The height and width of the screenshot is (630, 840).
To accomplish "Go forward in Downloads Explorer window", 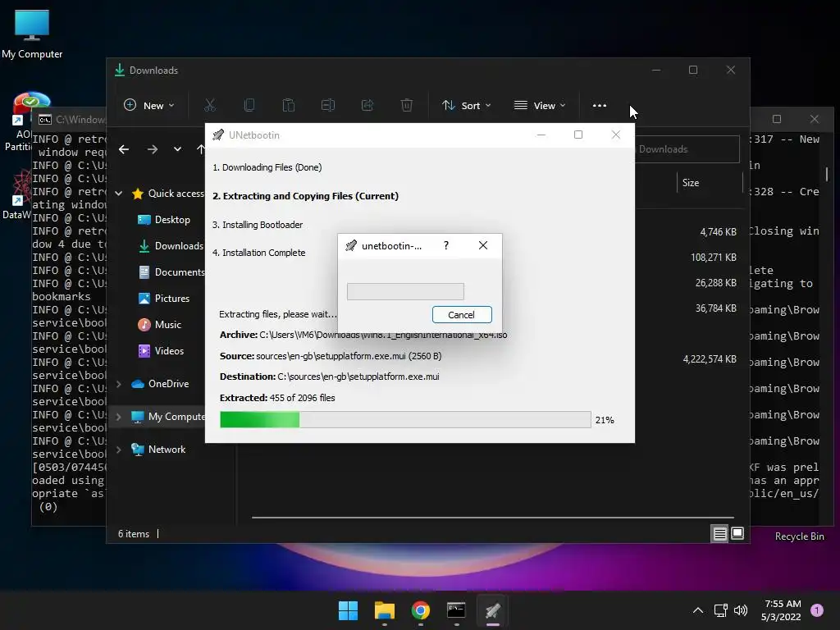I will pos(153,149).
